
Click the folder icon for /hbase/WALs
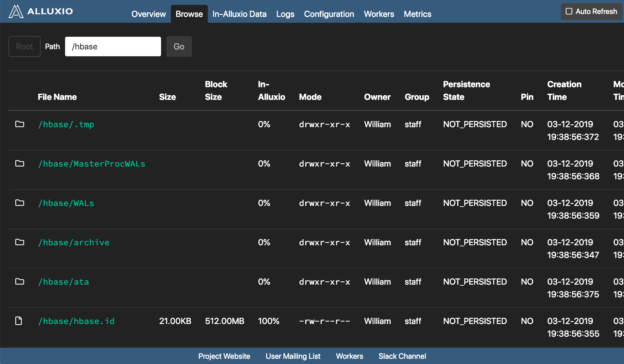click(20, 203)
